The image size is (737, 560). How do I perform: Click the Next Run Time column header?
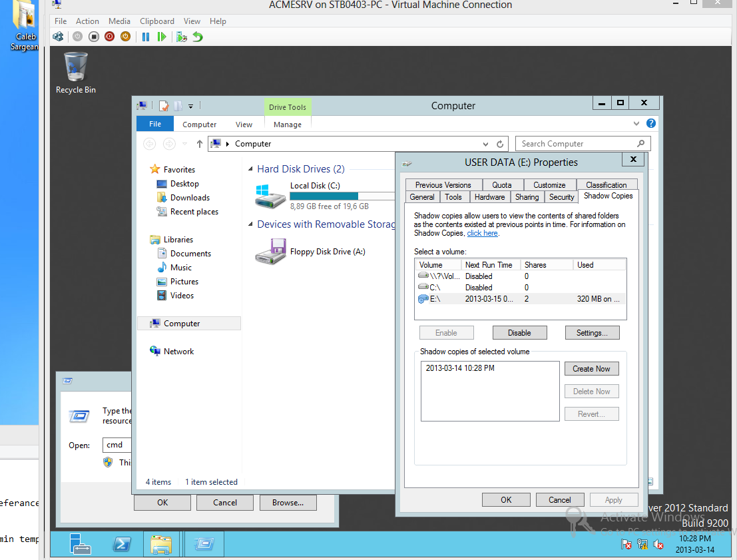(x=490, y=265)
